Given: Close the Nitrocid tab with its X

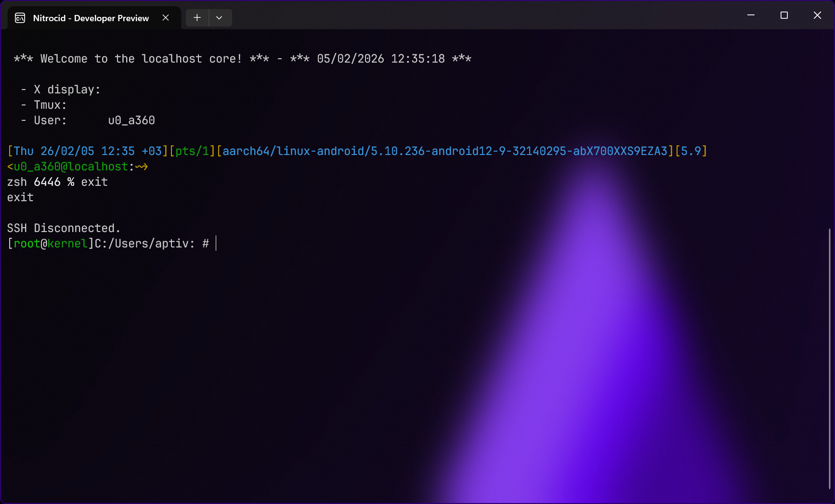Looking at the screenshot, I should tap(166, 18).
